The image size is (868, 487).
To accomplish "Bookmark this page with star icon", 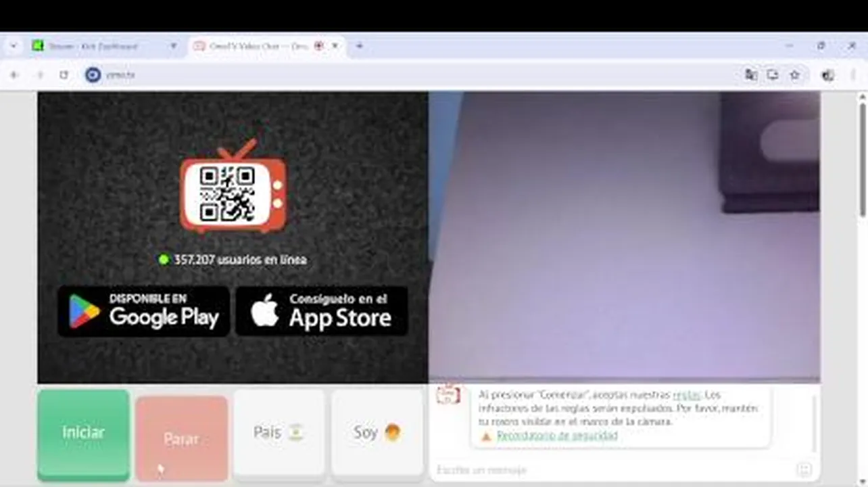I will [795, 75].
